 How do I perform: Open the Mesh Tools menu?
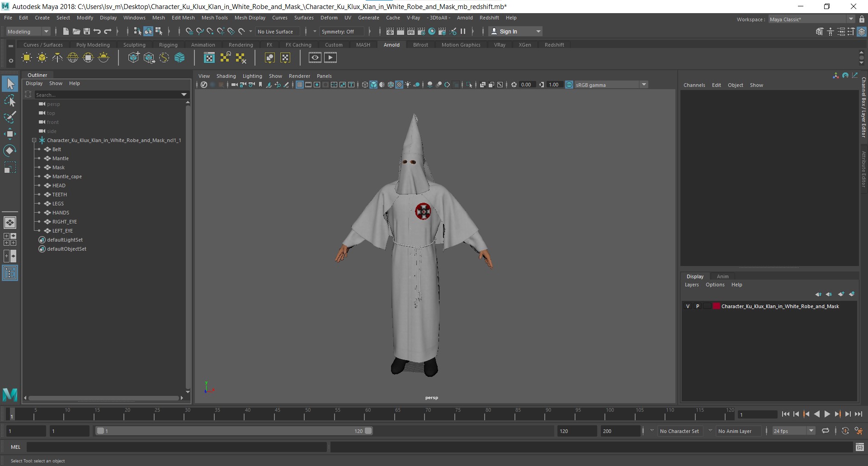point(214,18)
